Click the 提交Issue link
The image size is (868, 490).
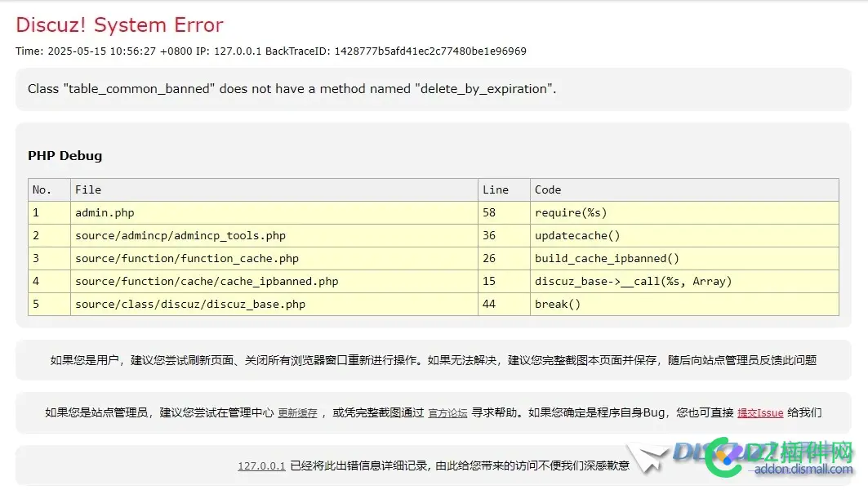(760, 413)
